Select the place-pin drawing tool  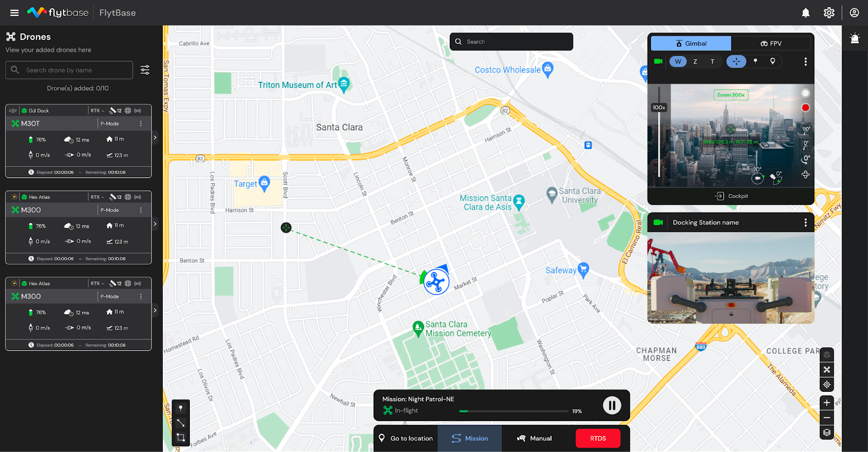coord(181,408)
